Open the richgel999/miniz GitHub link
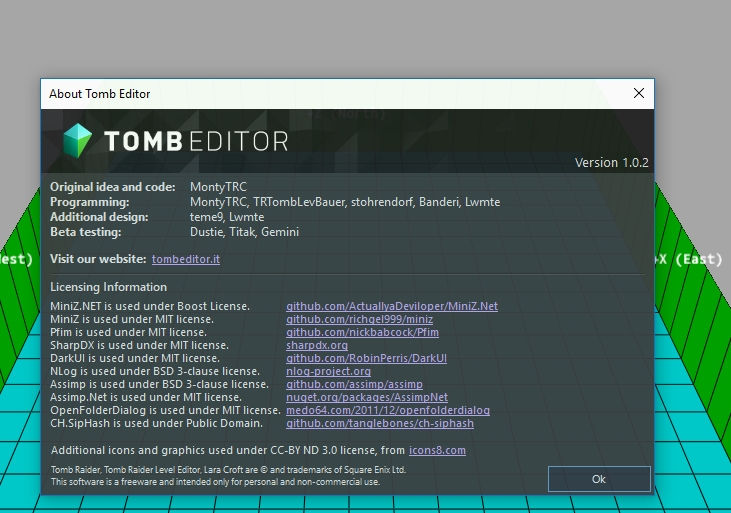The image size is (731, 513). tap(359, 319)
